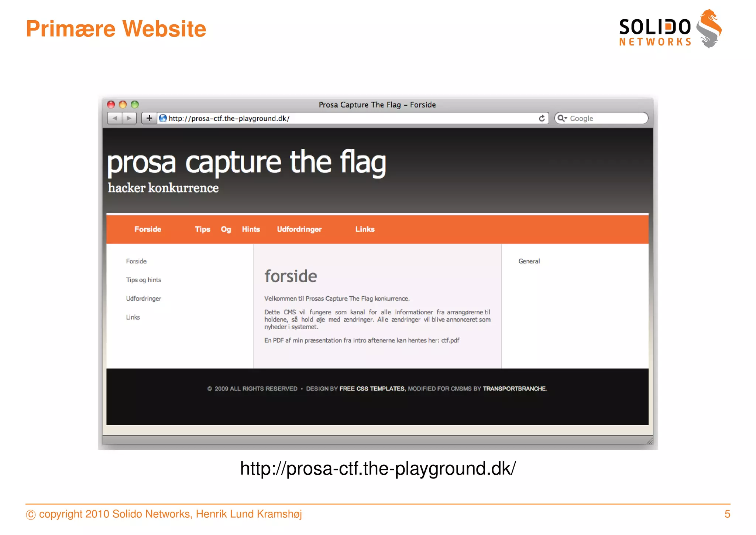Image resolution: width=756 pixels, height=535 pixels.
Task: Click the forside page heading
Action: (x=291, y=276)
